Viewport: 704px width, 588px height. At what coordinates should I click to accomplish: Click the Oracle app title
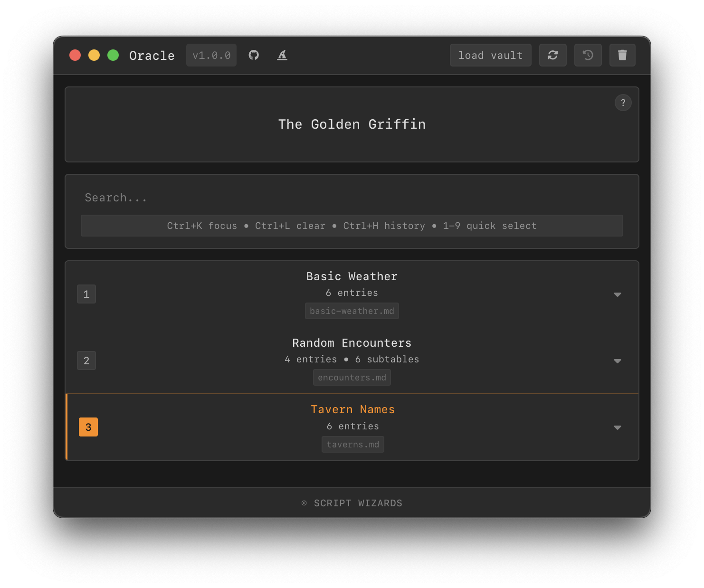point(152,56)
